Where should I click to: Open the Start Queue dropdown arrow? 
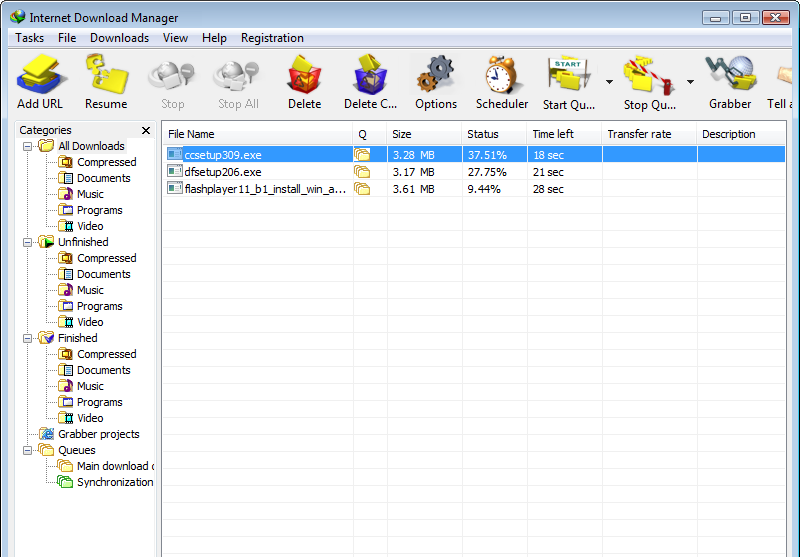click(x=609, y=82)
